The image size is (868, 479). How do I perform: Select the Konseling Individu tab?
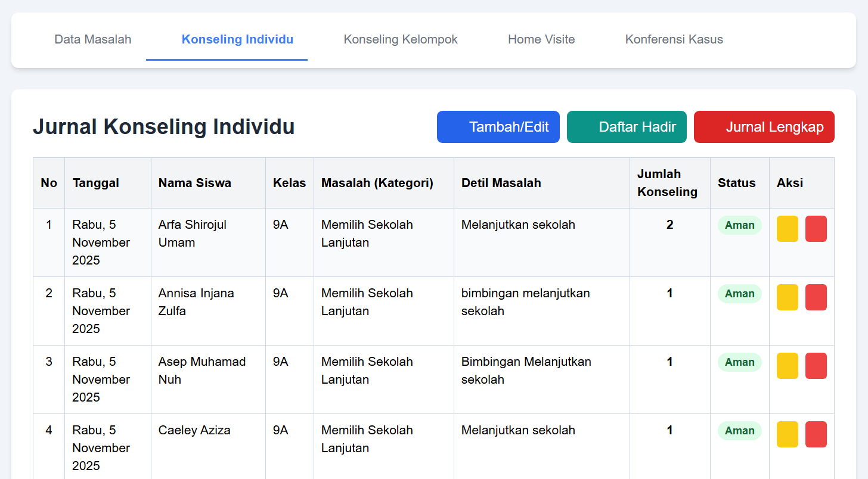coord(237,39)
